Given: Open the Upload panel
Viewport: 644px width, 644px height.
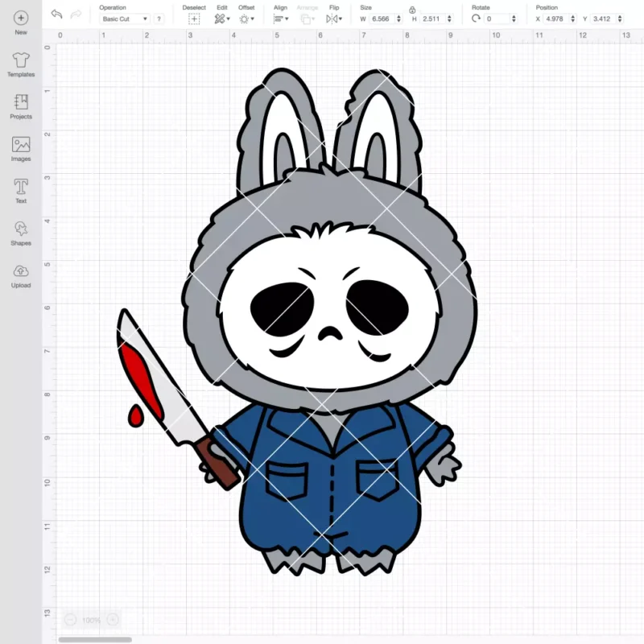Looking at the screenshot, I should click(x=21, y=275).
